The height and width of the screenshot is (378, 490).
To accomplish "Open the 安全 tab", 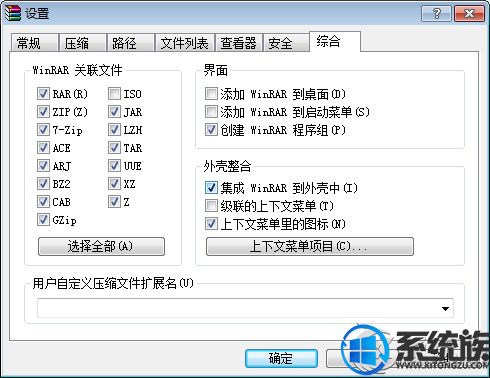I will pos(286,43).
